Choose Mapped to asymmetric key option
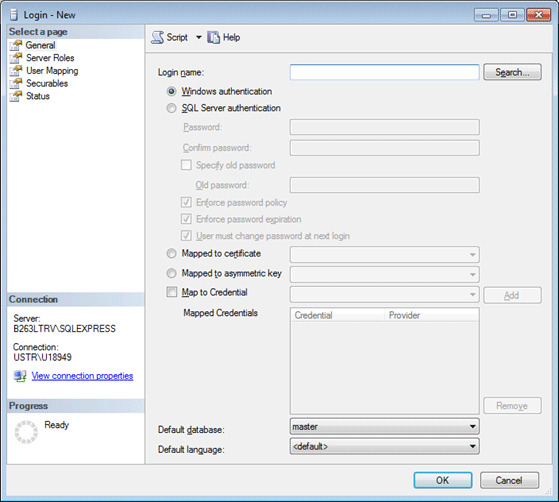This screenshot has height=502, width=559. click(171, 273)
